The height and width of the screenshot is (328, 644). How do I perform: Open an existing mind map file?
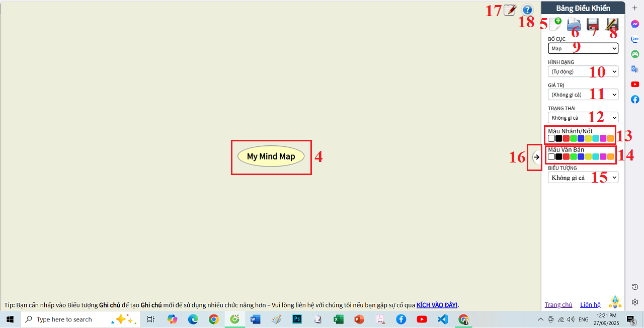(574, 24)
